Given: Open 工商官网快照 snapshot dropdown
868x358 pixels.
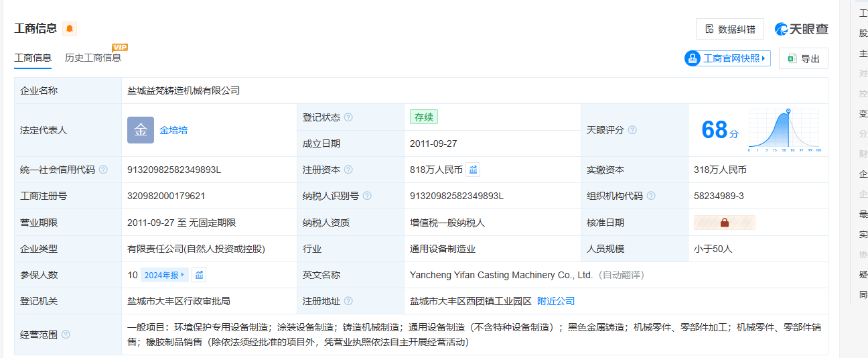Looking at the screenshot, I should tap(727, 58).
